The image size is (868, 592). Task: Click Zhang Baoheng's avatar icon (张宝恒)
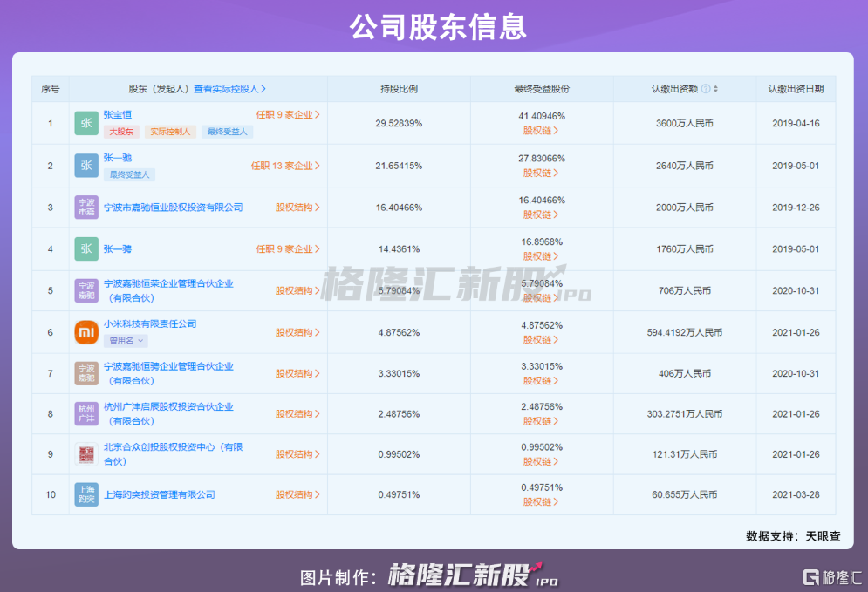[x=86, y=123]
